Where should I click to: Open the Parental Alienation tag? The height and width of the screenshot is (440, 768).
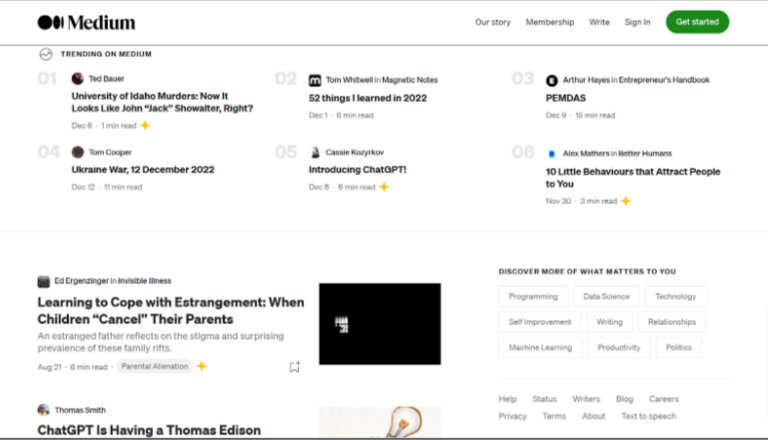[155, 366]
